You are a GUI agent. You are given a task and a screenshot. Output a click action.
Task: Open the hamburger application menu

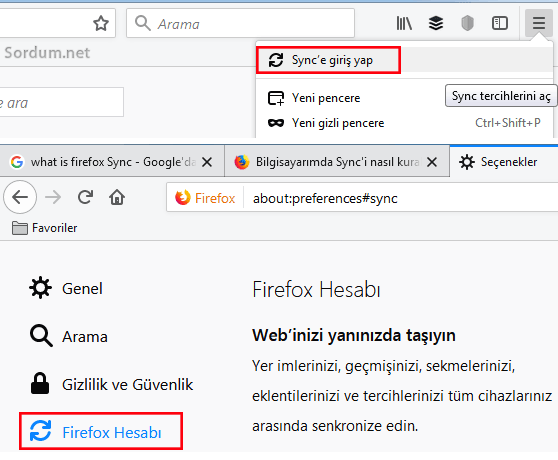538,23
